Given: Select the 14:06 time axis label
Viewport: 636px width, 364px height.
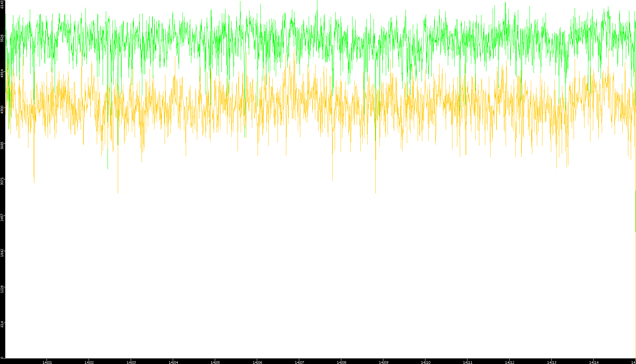Looking at the screenshot, I should tap(257, 362).
